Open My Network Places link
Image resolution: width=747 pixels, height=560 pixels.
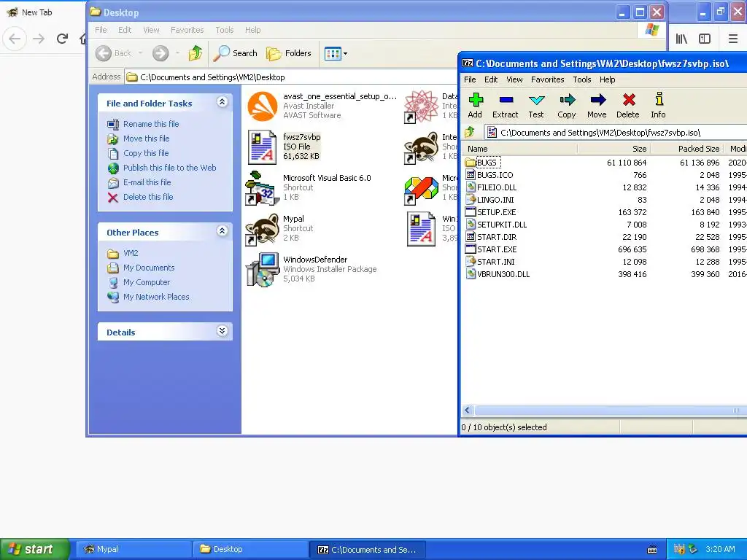[x=156, y=297]
